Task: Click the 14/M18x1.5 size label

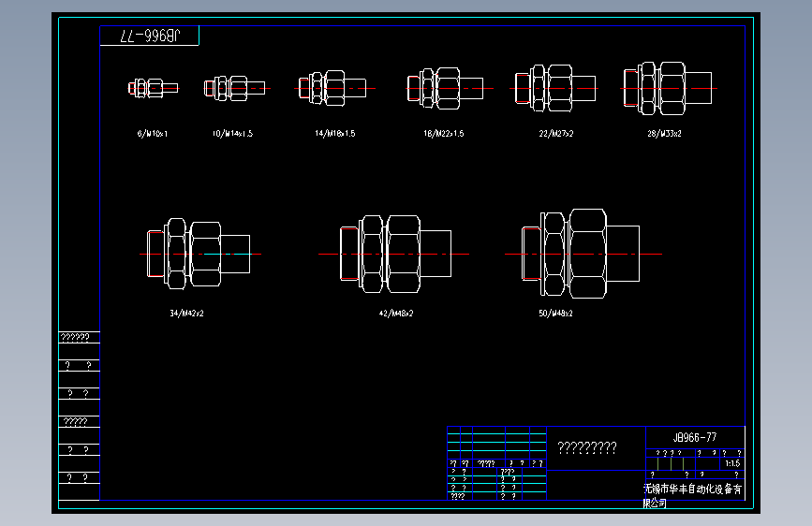Action: coord(335,134)
